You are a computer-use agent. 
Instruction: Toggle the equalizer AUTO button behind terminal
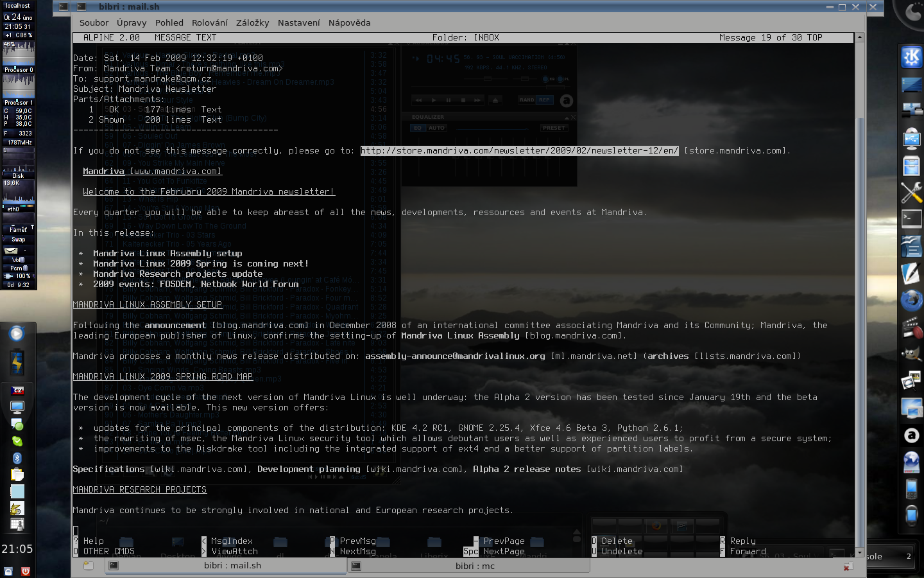pyautogui.click(x=436, y=128)
